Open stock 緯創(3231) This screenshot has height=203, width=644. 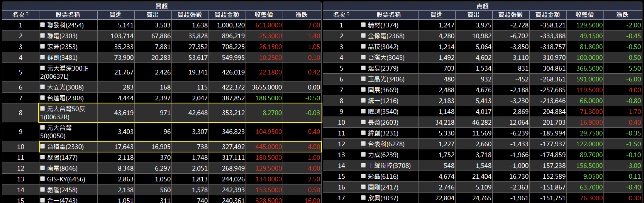point(383,133)
